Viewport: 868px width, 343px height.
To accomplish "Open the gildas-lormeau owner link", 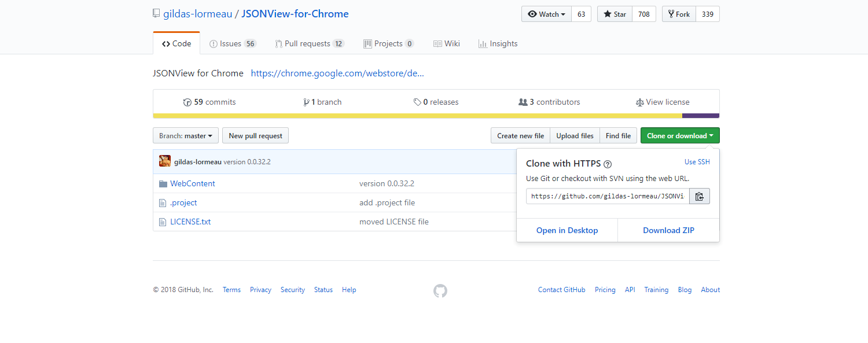I will (x=198, y=14).
